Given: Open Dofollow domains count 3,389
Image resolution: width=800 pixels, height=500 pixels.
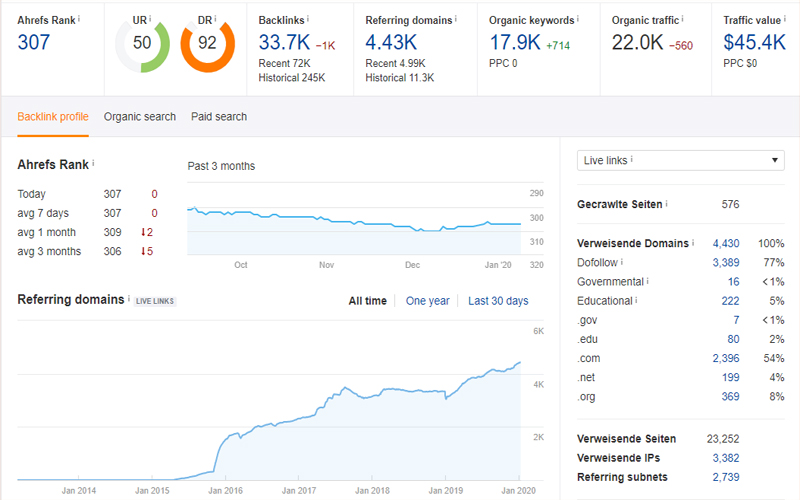Looking at the screenshot, I should point(726,263).
